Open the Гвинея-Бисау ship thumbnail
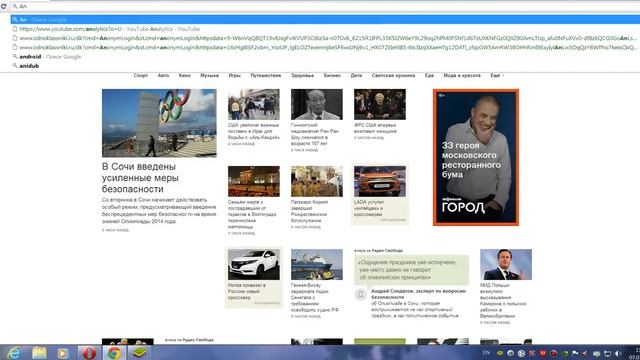The image size is (640, 360). click(x=317, y=264)
